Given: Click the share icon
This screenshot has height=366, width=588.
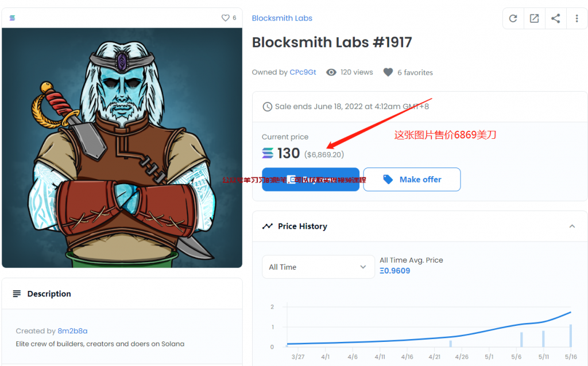Looking at the screenshot, I should 555,18.
